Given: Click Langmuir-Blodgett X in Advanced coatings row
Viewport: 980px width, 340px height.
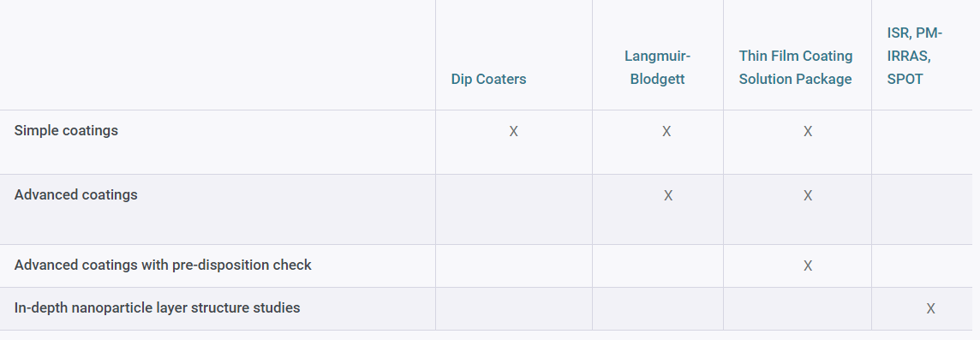Looking at the screenshot, I should point(668,195).
